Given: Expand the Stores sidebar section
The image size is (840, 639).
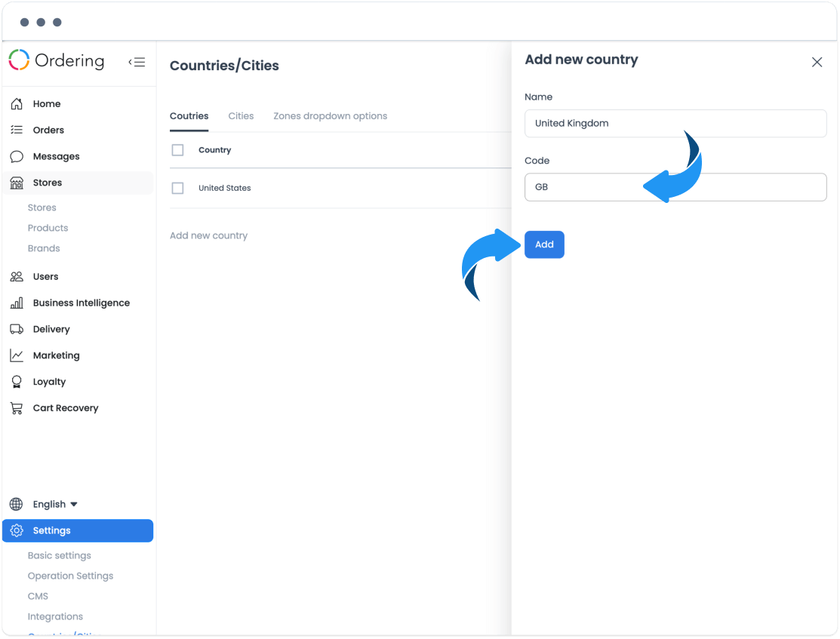Looking at the screenshot, I should 78,183.
